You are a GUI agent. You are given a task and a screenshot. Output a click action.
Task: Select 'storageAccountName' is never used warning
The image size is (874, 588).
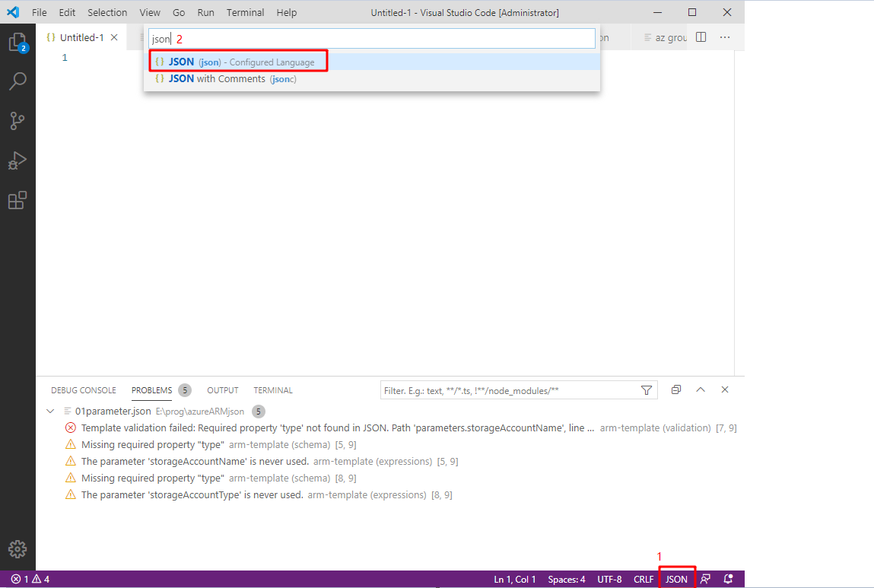[x=390, y=462]
